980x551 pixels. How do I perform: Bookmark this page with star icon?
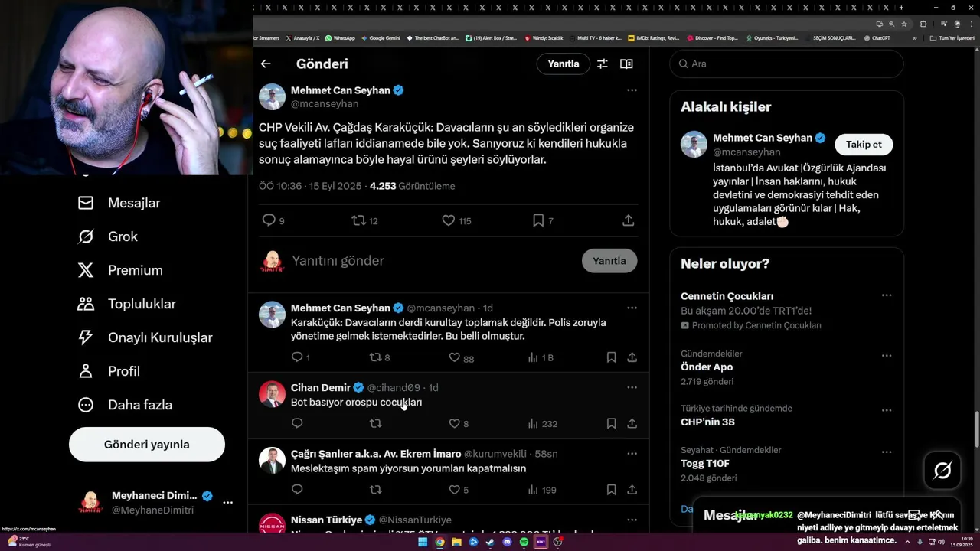click(x=903, y=24)
